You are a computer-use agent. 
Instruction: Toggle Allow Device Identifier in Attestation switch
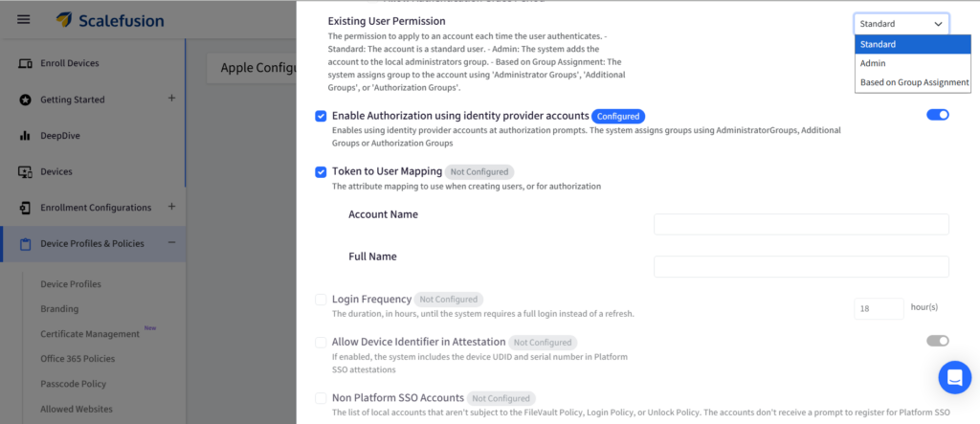(937, 341)
